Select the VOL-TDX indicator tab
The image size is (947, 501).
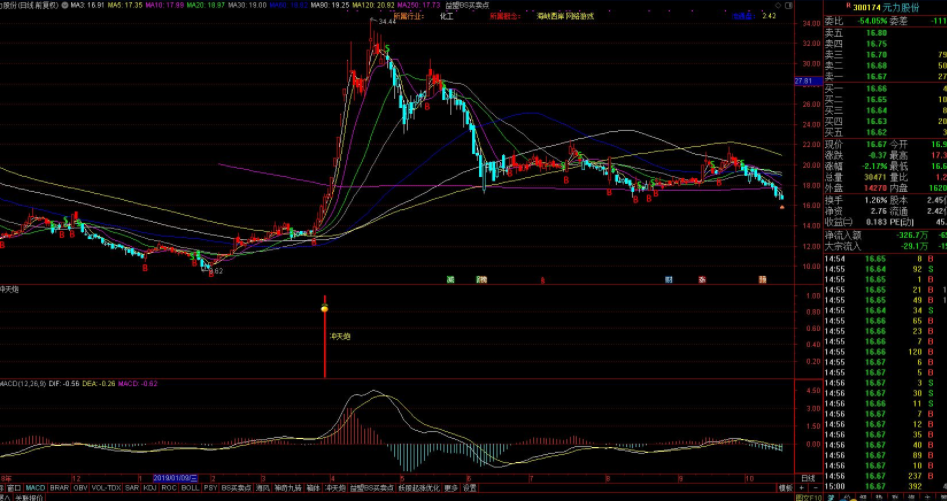click(106, 488)
